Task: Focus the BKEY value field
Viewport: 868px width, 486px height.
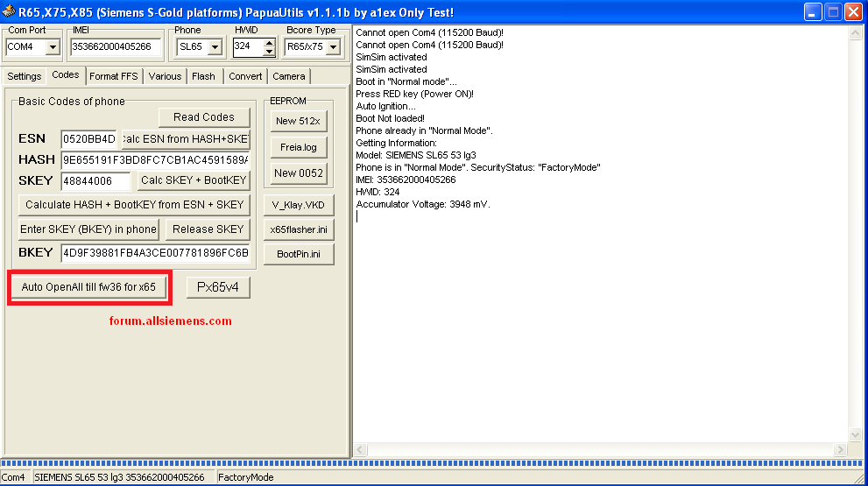Action: point(155,253)
